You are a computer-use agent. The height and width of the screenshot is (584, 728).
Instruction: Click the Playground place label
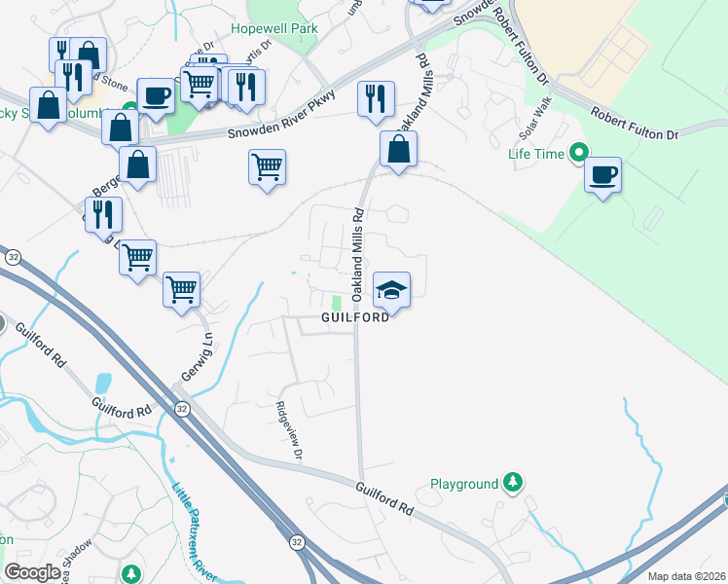click(464, 484)
